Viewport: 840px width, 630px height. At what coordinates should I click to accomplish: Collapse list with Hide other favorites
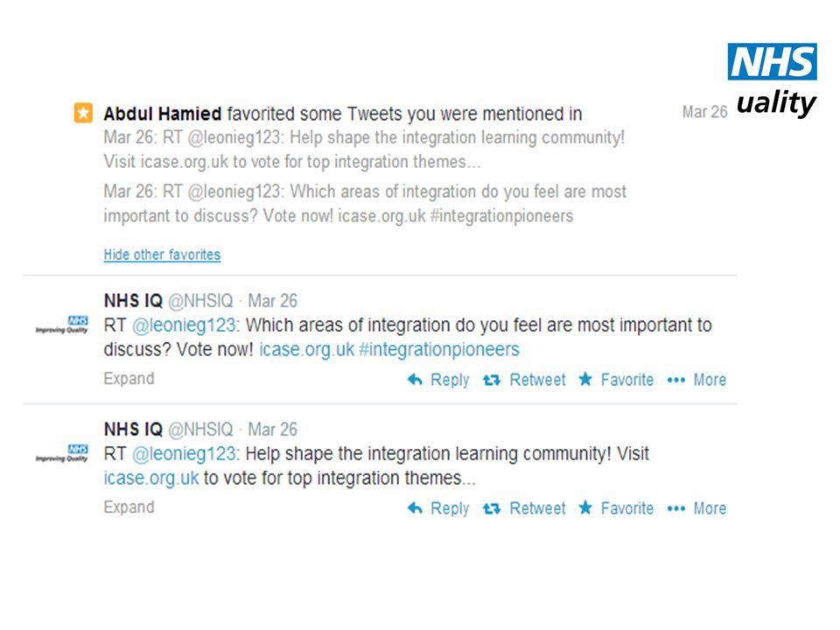coord(163,255)
